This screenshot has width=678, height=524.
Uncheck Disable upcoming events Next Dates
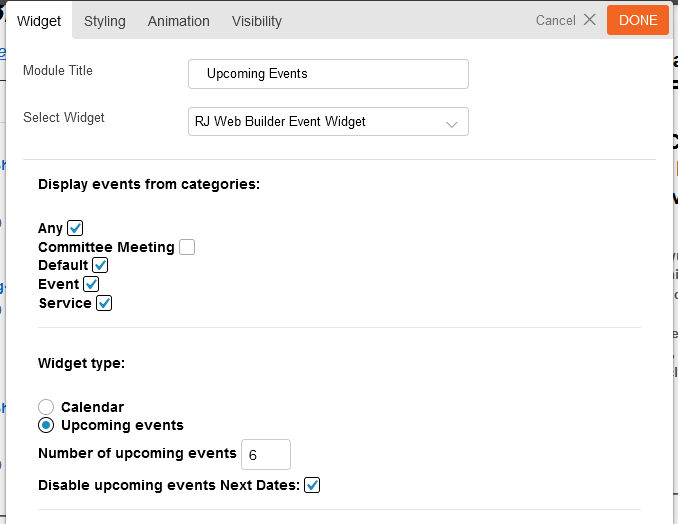tap(312, 485)
